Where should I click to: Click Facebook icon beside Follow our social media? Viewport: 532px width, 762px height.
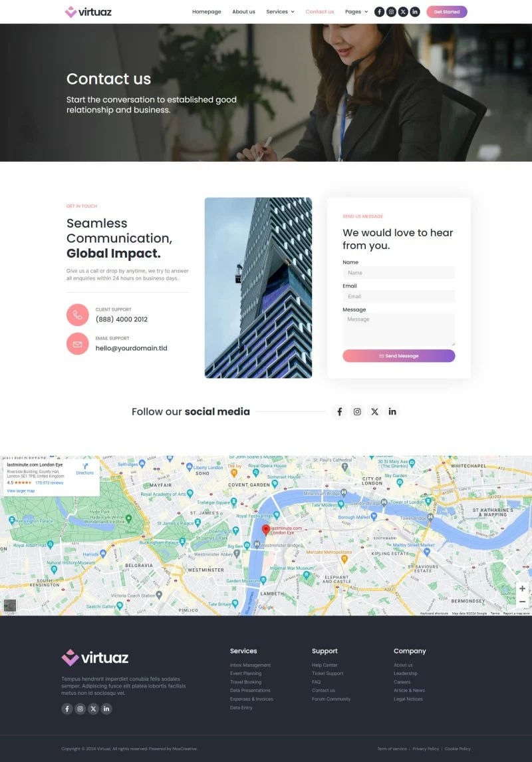339,411
